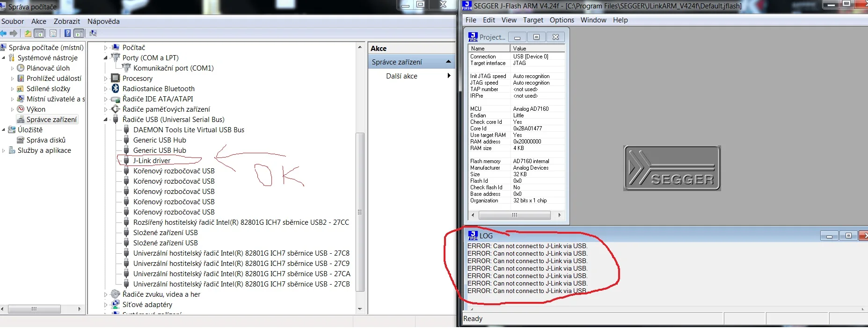Image resolution: width=868 pixels, height=329 pixels.
Task: Expand the Procesory node
Action: (x=105, y=79)
